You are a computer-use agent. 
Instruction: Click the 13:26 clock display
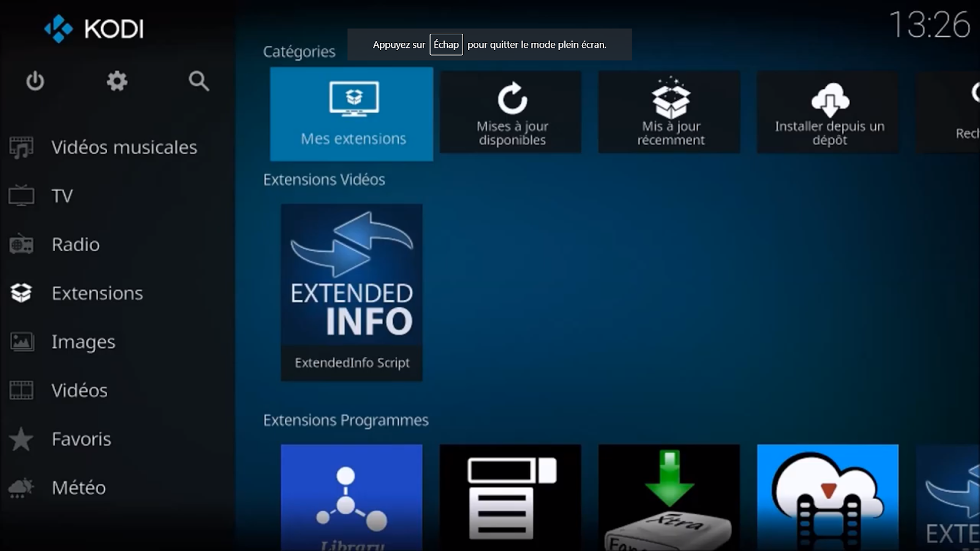[x=929, y=25]
